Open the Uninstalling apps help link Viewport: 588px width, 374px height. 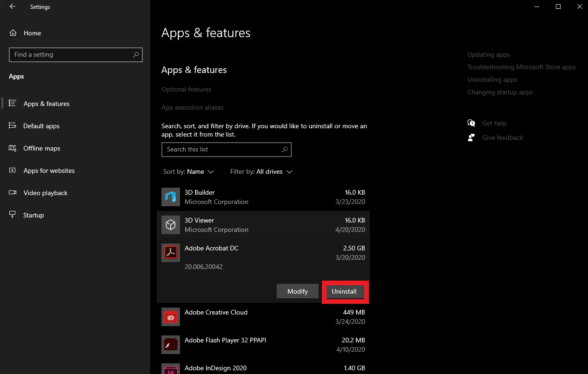(492, 79)
